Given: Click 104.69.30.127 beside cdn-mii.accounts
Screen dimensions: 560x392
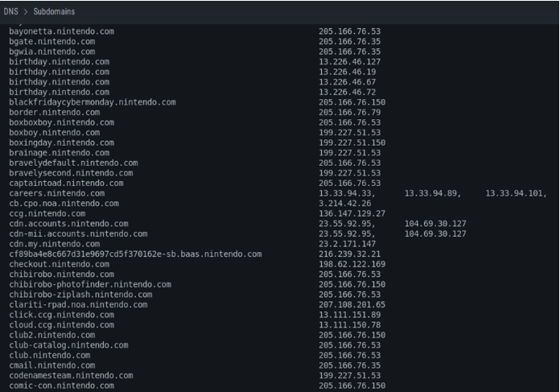Looking at the screenshot, I should click(435, 233).
